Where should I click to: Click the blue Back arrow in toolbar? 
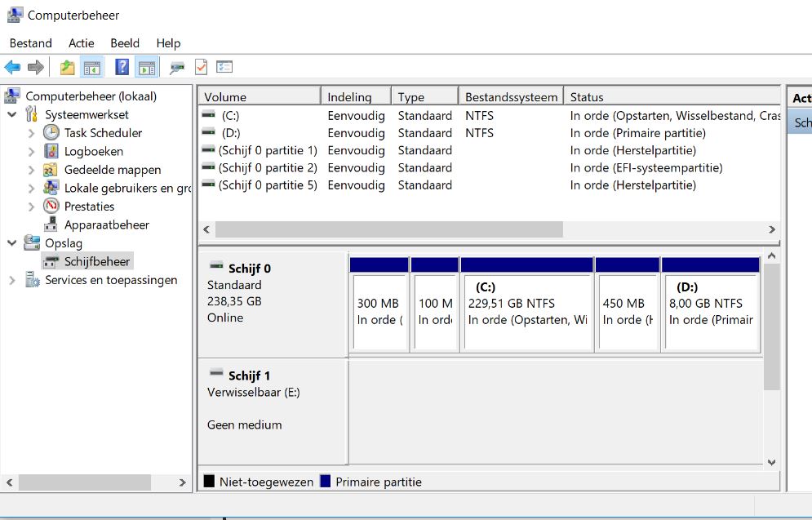(12, 67)
